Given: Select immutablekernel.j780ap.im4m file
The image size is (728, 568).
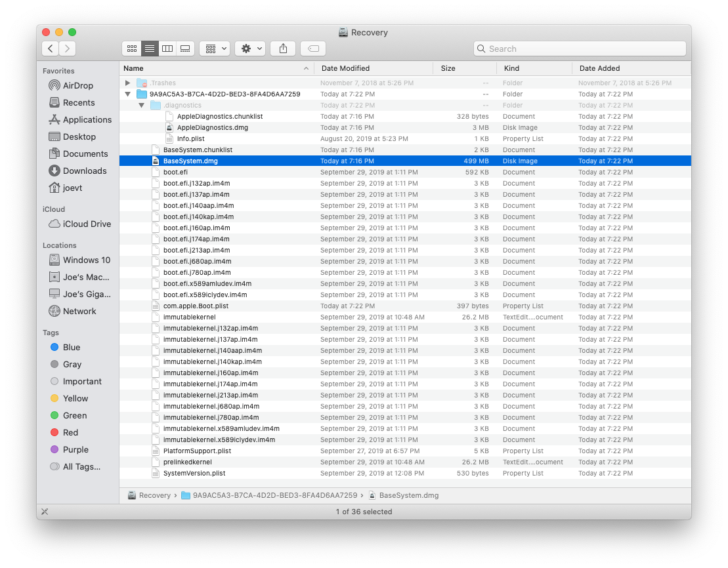Looking at the screenshot, I should pos(405,418).
